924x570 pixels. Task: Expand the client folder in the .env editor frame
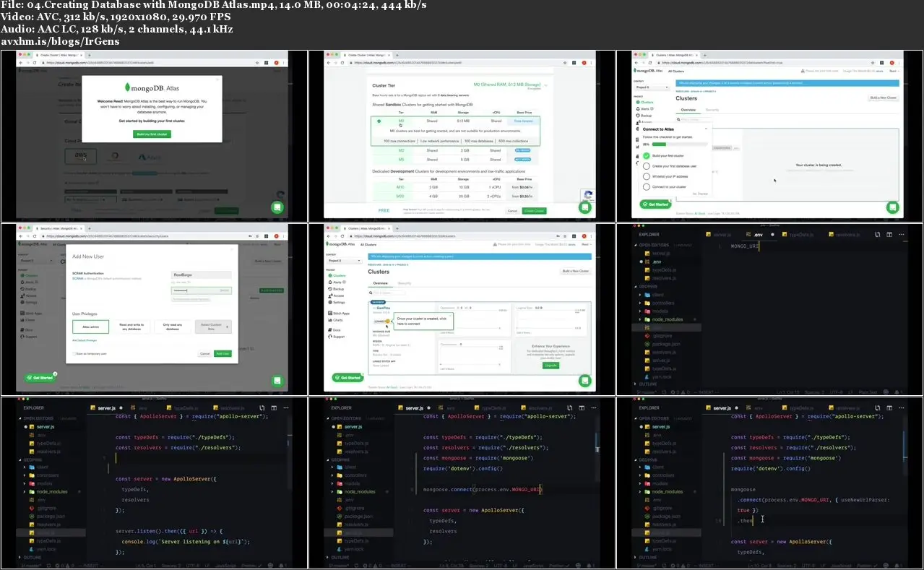pos(640,295)
